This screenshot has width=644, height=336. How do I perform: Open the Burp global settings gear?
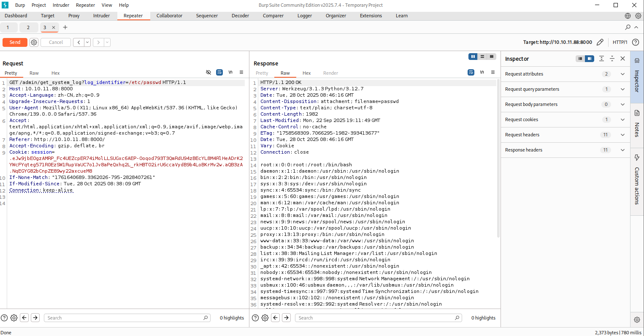pos(638,16)
